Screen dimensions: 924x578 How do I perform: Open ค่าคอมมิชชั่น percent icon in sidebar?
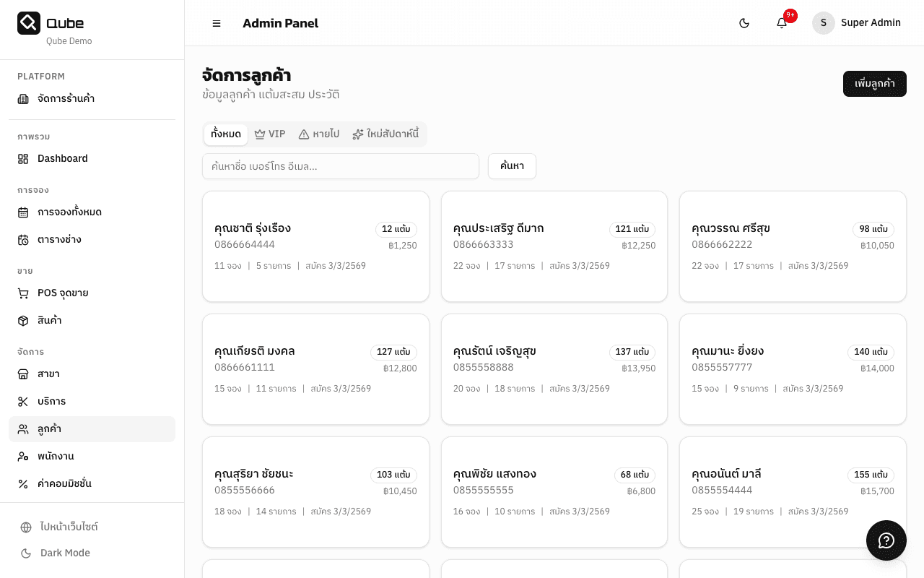[x=23, y=484]
